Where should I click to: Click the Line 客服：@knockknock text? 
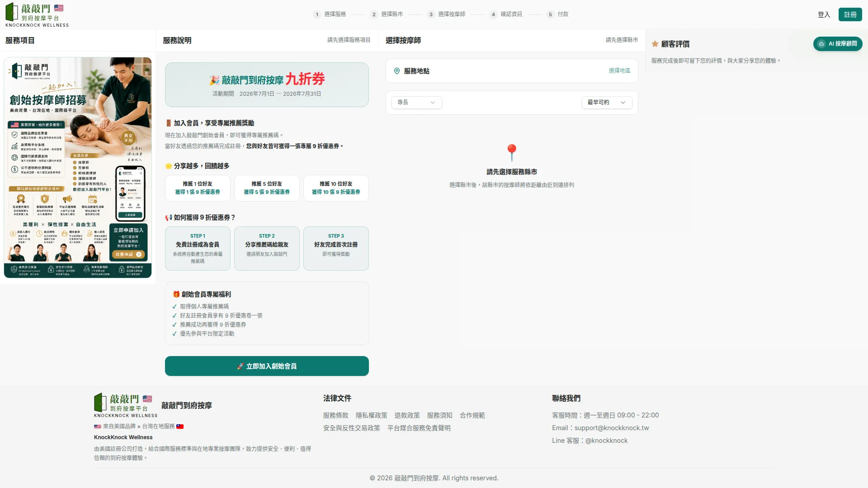pyautogui.click(x=590, y=441)
